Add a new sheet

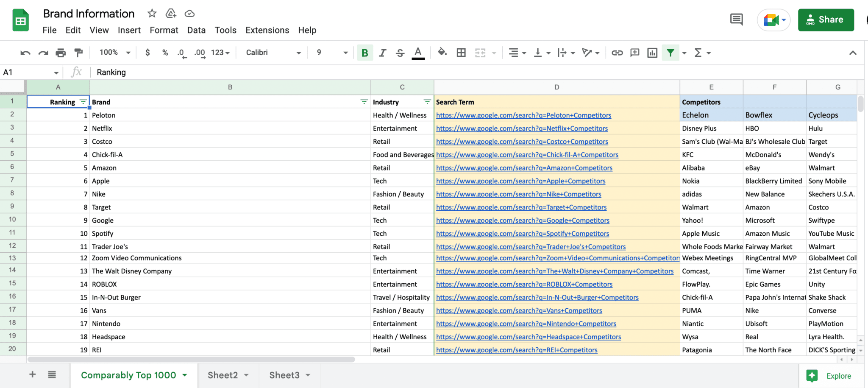tap(32, 374)
